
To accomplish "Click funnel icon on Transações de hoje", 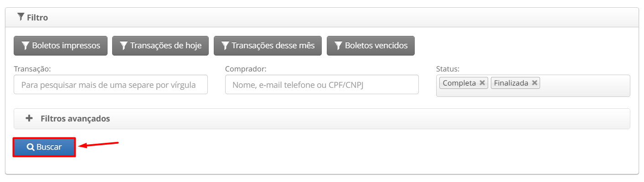I will point(124,45).
